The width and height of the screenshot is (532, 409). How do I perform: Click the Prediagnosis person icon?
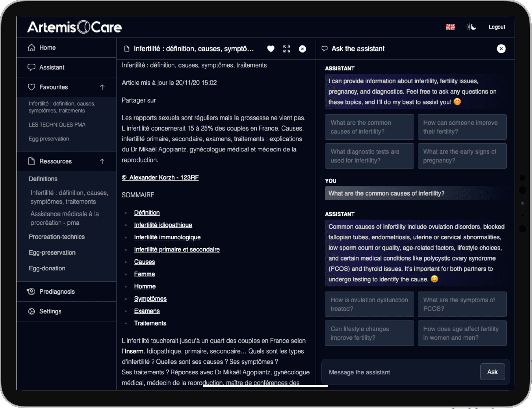(31, 292)
